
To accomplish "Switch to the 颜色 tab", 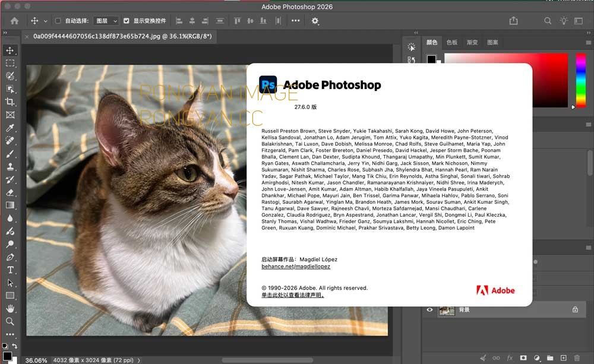I will [432, 42].
